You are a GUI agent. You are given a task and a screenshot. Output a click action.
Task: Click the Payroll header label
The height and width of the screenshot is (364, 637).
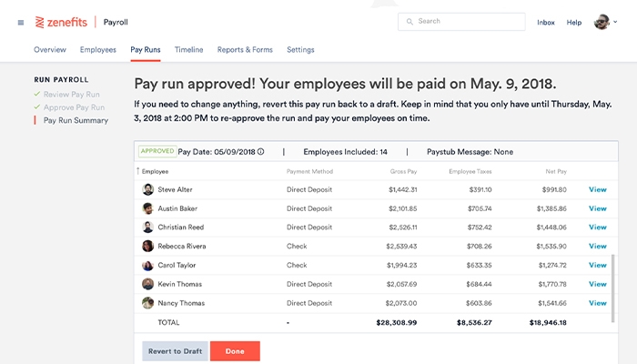pyautogui.click(x=116, y=22)
